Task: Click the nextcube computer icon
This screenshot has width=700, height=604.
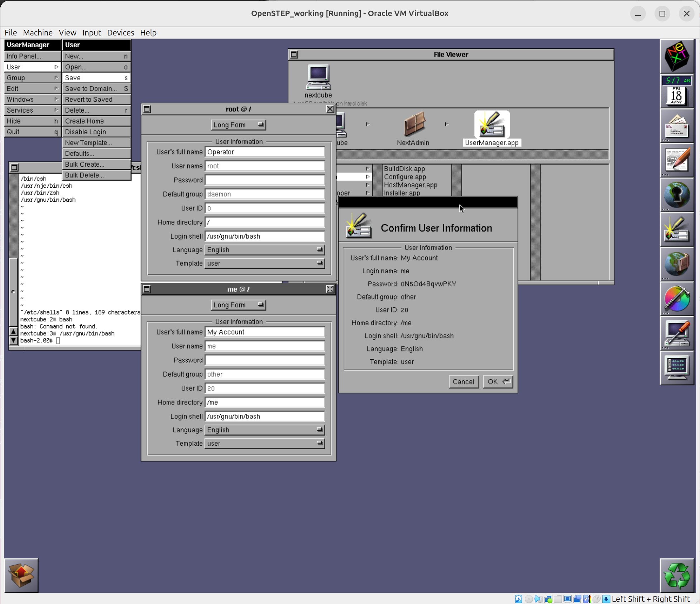Action: coord(318,77)
